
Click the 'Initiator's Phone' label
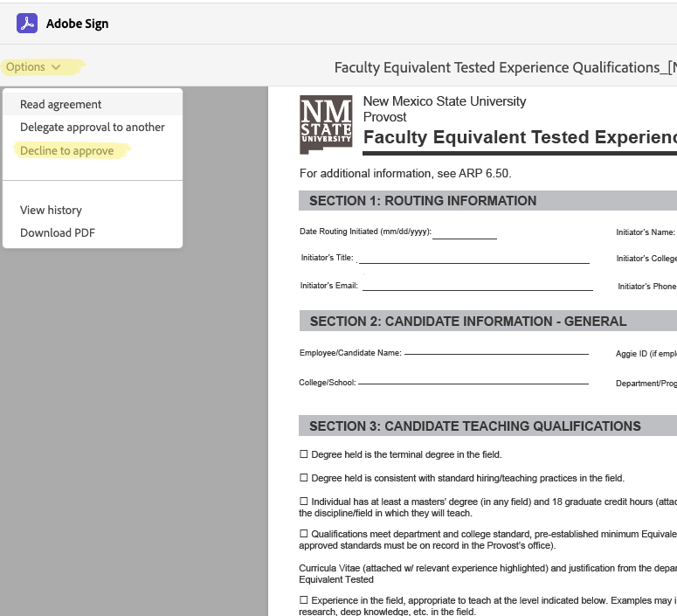coord(647,287)
